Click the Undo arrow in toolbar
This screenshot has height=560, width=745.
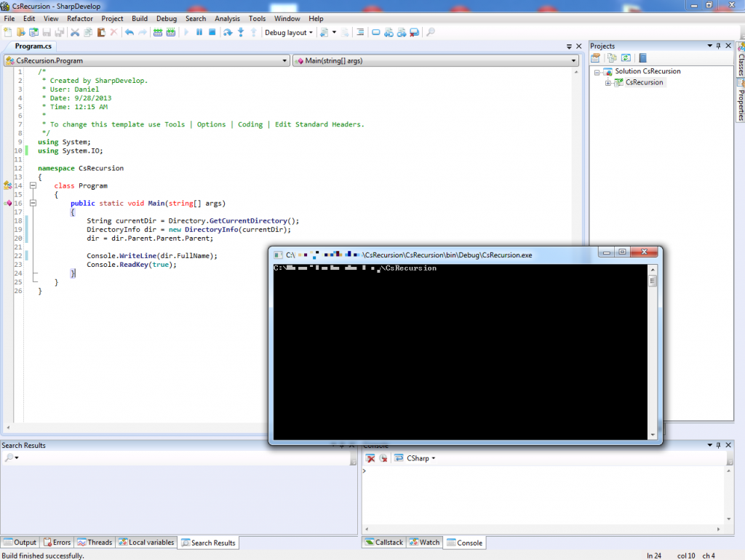click(130, 32)
